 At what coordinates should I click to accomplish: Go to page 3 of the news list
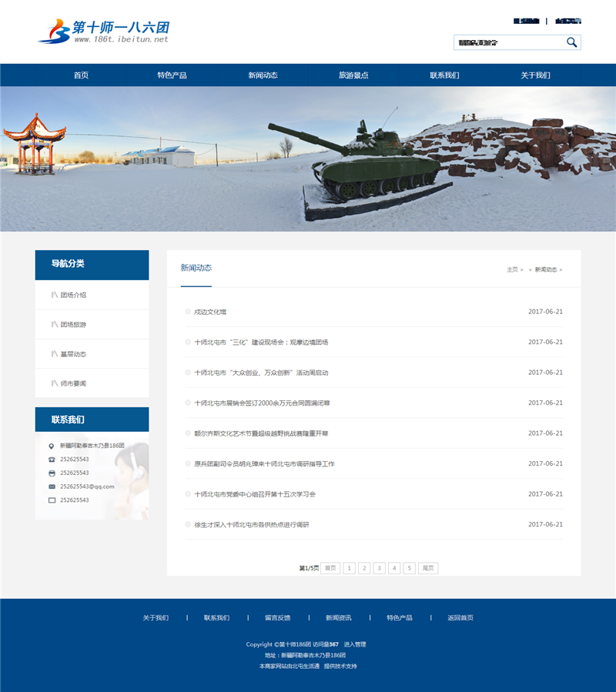coord(379,568)
